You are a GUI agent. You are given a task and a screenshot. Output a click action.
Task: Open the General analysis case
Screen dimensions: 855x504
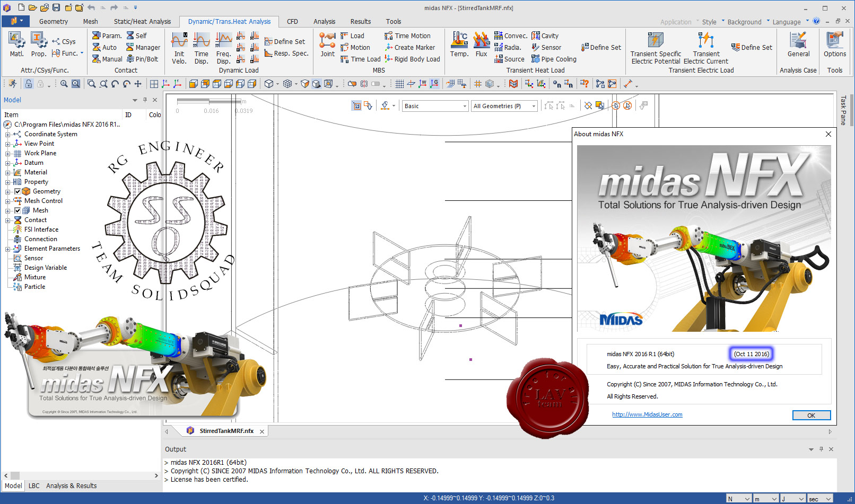coord(798,45)
